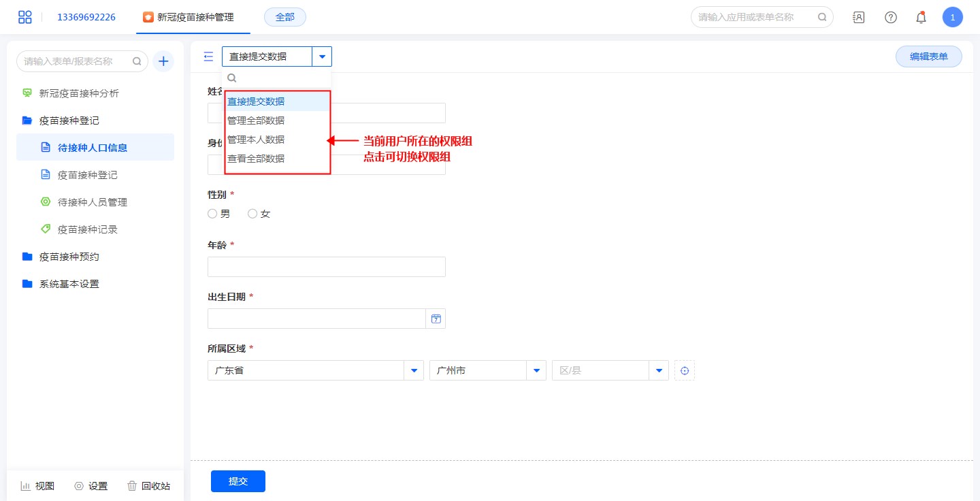The image size is (980, 501).
Task: Expand the 疫苗接种预约 folder
Action: [x=69, y=257]
